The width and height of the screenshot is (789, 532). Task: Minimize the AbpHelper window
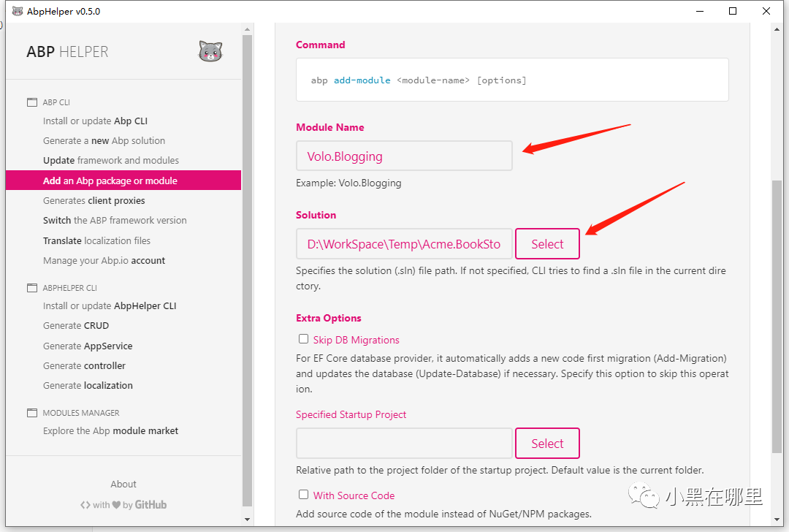(699, 11)
